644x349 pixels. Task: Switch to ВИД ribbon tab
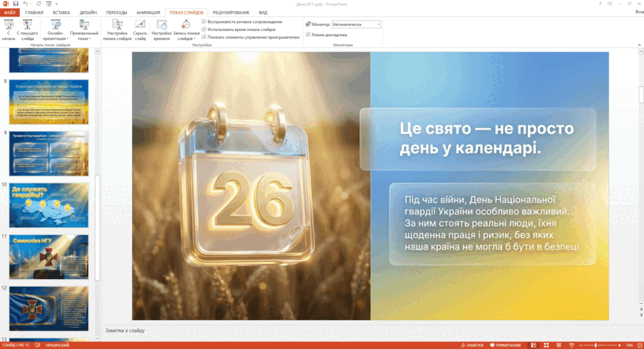(x=263, y=13)
